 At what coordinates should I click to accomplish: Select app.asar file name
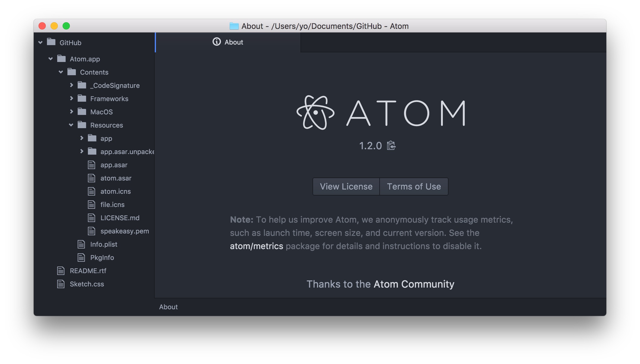coord(114,165)
